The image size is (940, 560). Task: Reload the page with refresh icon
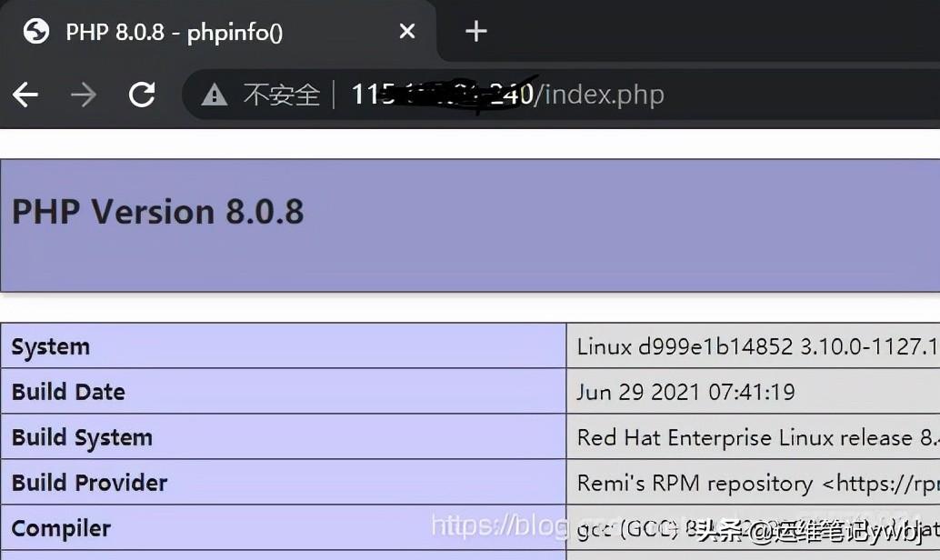click(142, 95)
